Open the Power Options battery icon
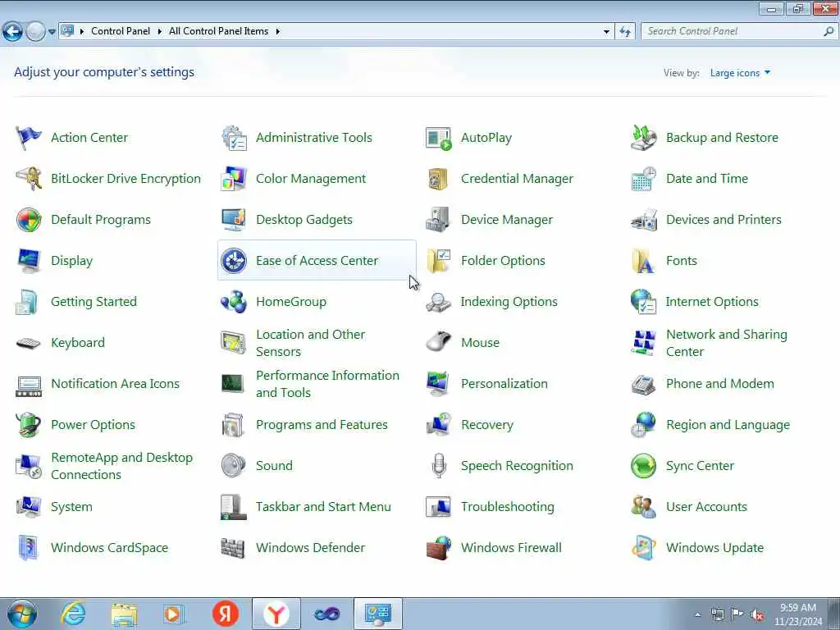840x630 pixels. pyautogui.click(x=29, y=425)
